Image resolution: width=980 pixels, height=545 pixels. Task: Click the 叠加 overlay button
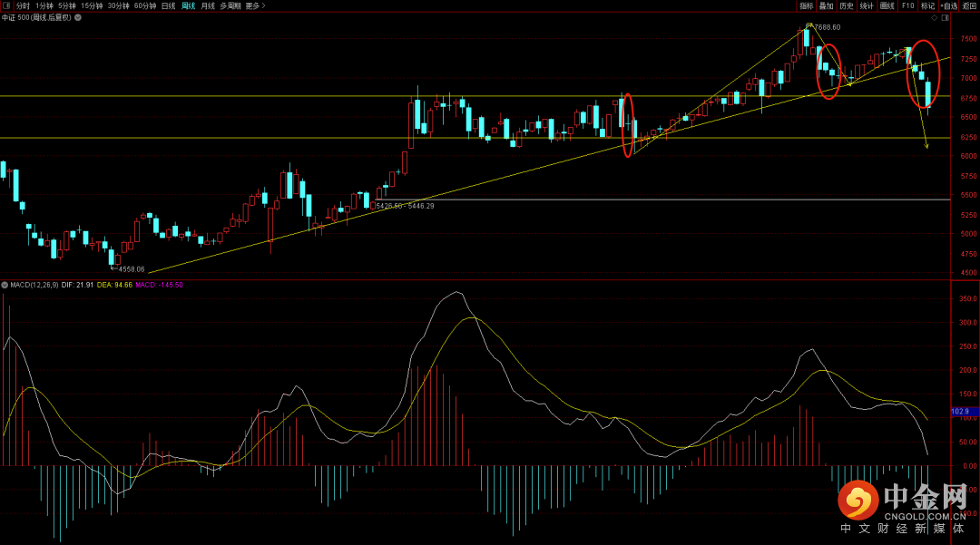[x=827, y=5]
